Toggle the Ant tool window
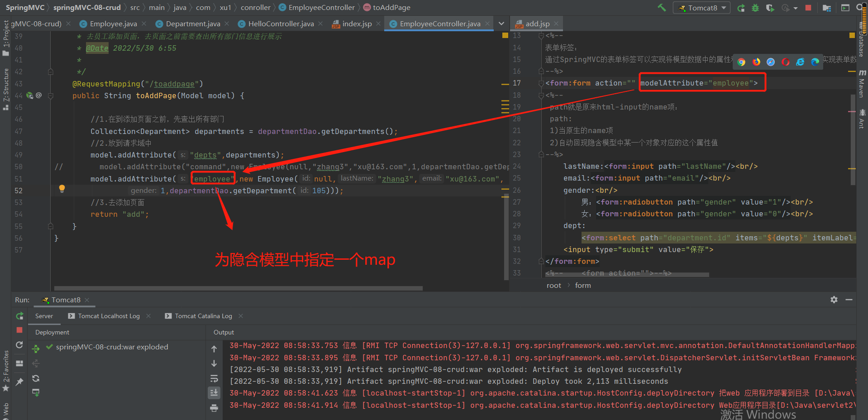 point(862,119)
